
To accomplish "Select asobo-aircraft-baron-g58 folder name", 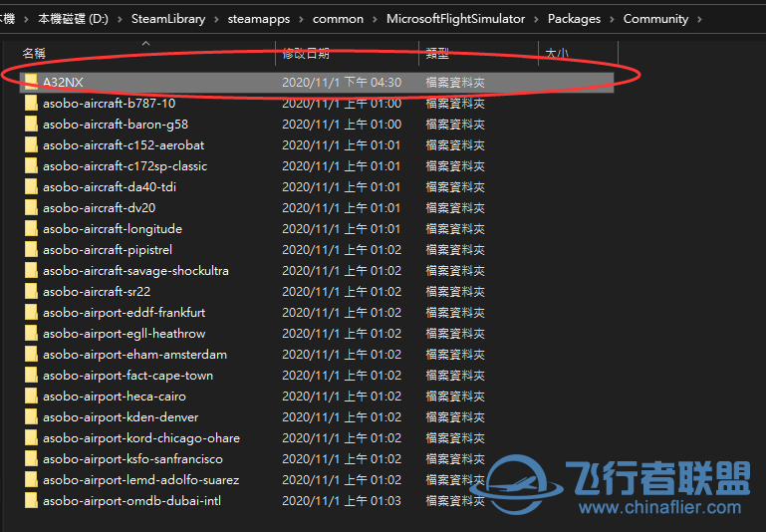I will point(116,125).
